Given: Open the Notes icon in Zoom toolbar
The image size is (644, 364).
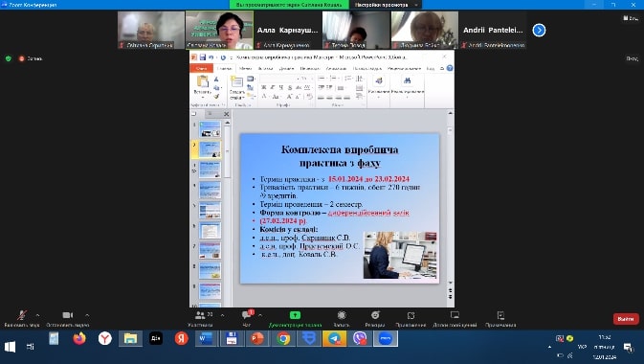Looking at the screenshot, I should point(500,315).
